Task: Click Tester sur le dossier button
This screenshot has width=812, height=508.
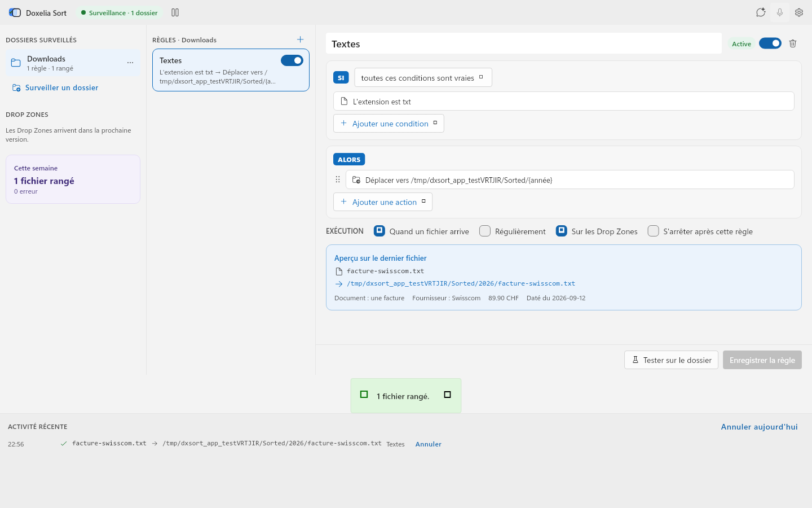Action: coord(671,360)
